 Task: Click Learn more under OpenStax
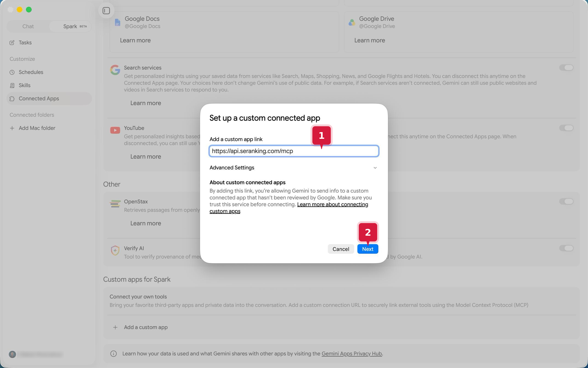[x=145, y=223]
